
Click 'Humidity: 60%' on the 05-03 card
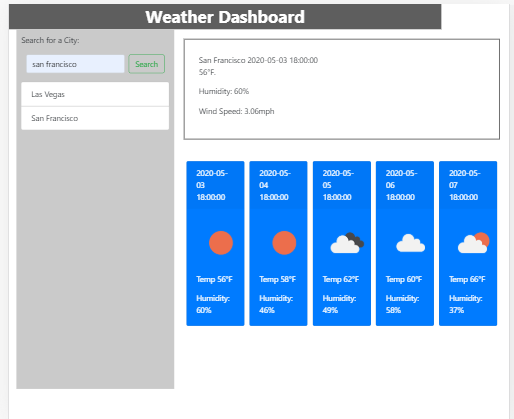click(x=213, y=304)
